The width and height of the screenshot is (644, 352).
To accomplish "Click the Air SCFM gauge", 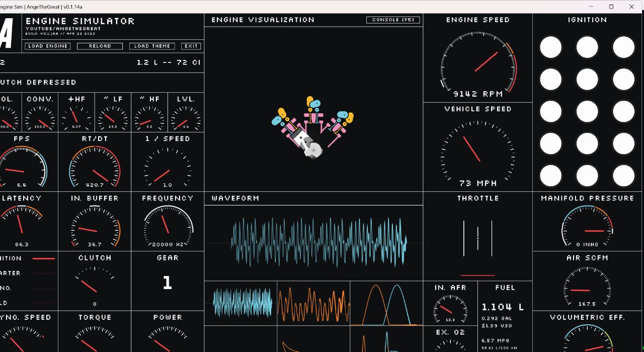I will pos(587,287).
